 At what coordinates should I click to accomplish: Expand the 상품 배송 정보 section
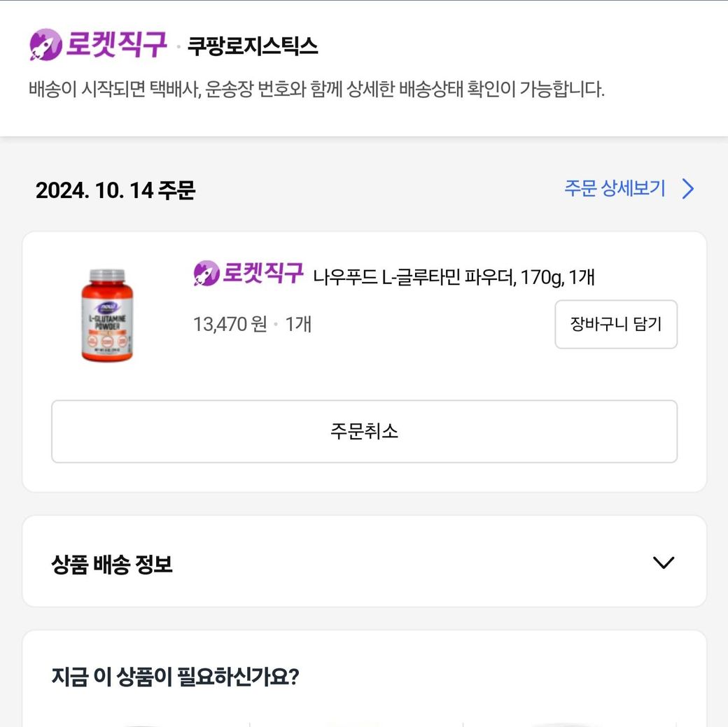[x=364, y=562]
